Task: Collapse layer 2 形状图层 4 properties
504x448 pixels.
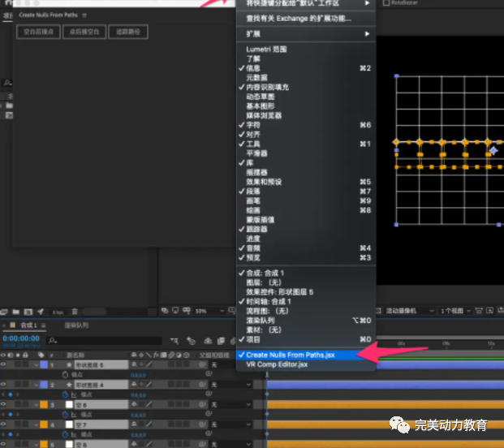Action: point(37,385)
